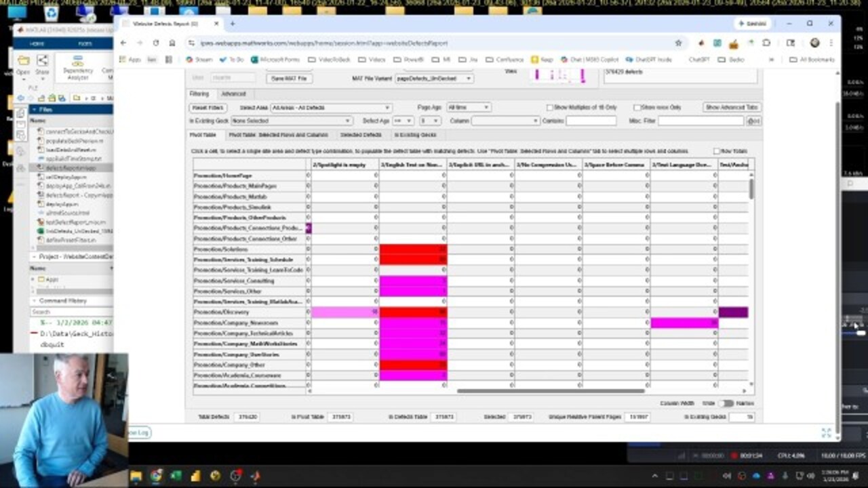Click the Save MAT File button

pos(290,78)
